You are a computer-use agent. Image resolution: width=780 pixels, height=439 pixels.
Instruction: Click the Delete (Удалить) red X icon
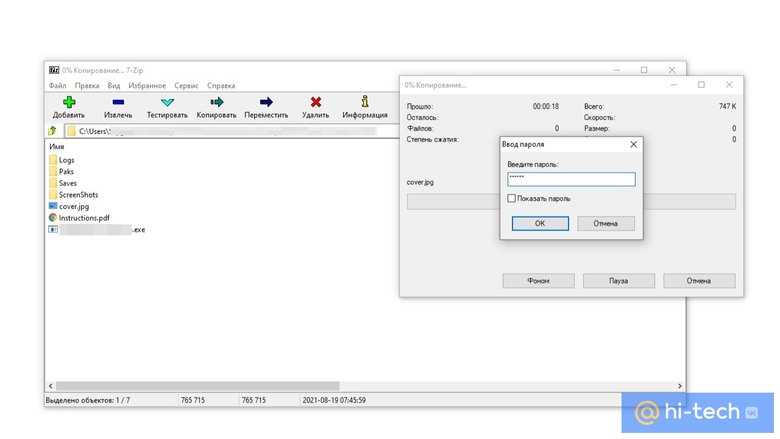coord(315,102)
